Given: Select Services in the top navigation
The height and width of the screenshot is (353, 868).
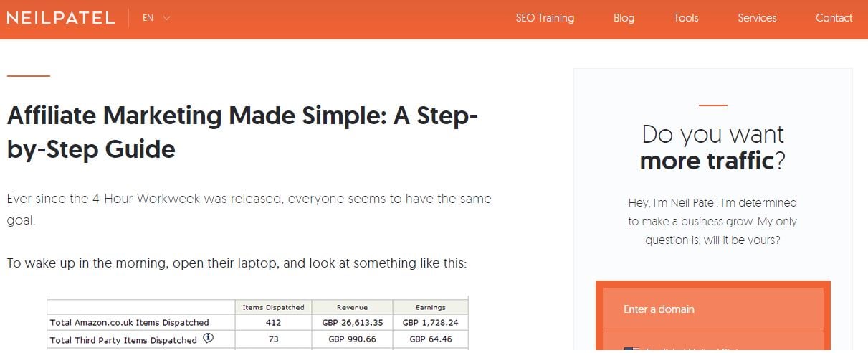Looking at the screenshot, I should 757,18.
